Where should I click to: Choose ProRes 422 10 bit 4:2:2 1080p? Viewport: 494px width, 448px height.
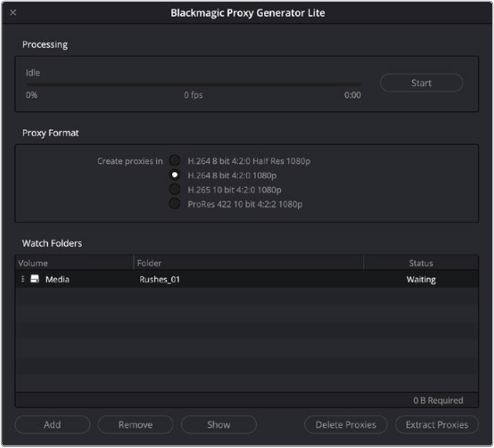(175, 204)
